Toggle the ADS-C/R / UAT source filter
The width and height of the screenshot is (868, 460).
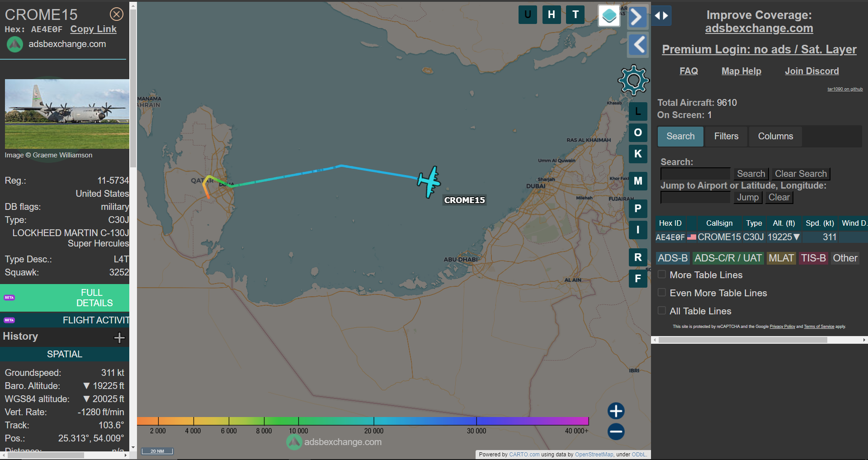pos(728,258)
